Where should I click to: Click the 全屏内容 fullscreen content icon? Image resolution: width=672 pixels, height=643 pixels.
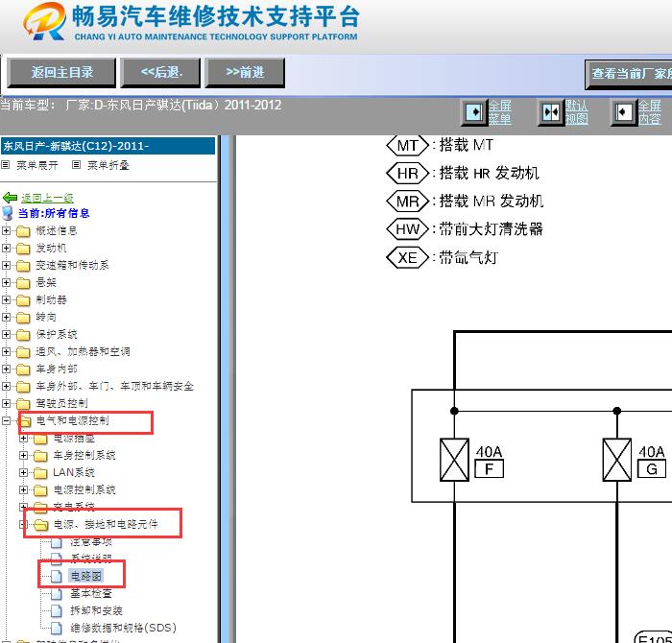click(x=623, y=112)
